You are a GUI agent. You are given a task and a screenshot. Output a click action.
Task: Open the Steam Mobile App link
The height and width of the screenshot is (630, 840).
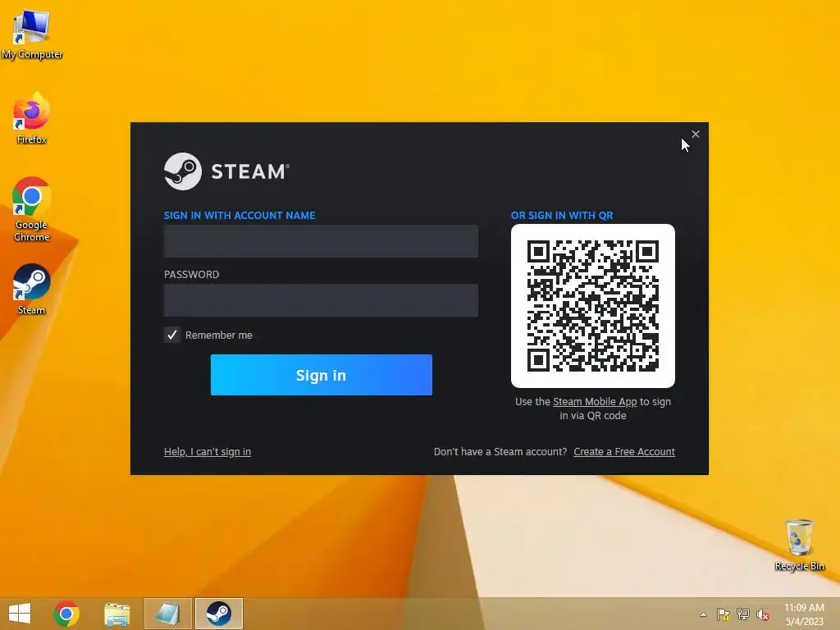click(595, 402)
